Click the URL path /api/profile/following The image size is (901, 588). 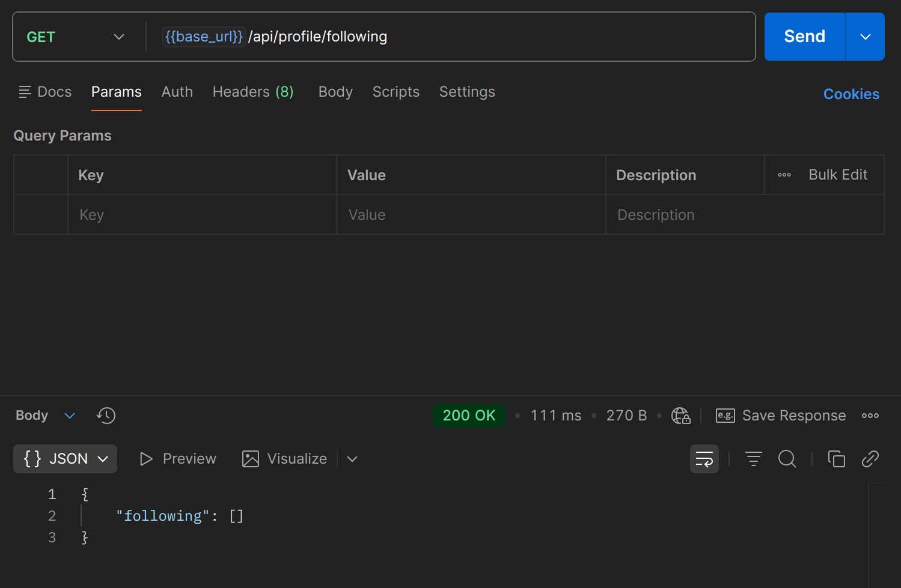tap(317, 37)
